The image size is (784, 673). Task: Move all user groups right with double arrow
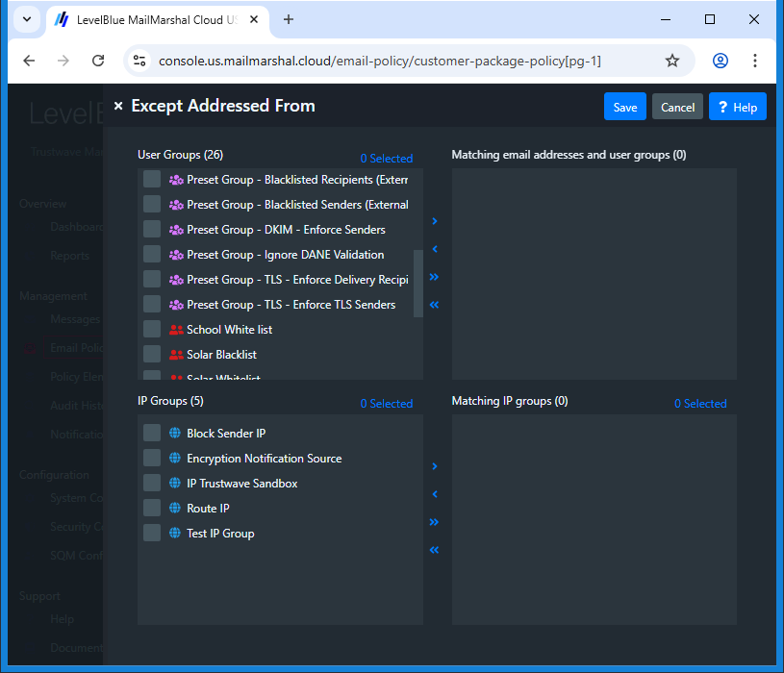click(434, 277)
